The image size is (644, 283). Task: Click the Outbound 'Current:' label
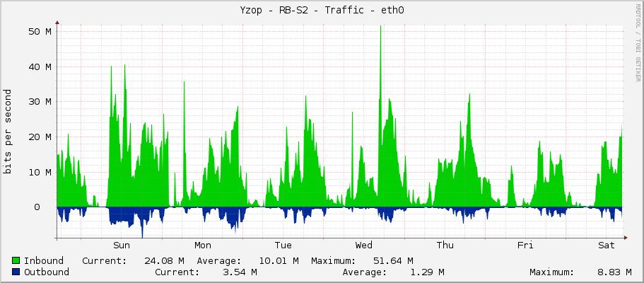click(177, 272)
